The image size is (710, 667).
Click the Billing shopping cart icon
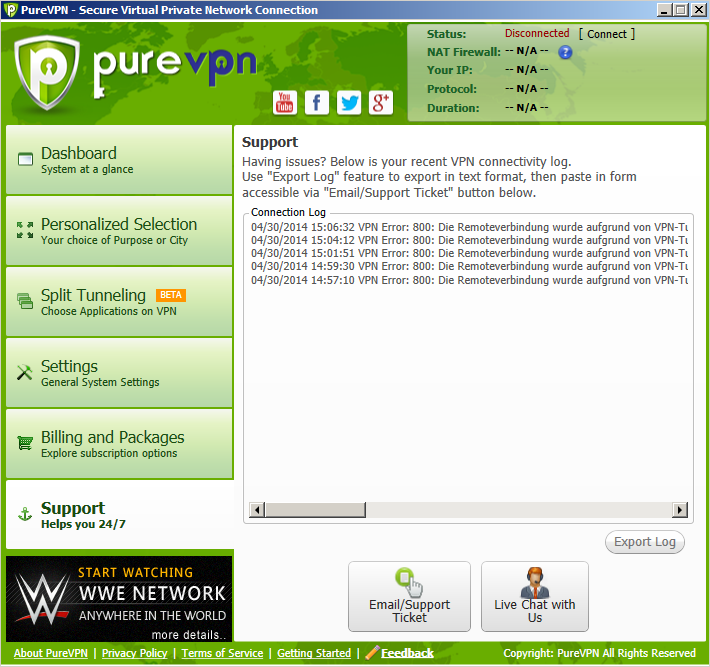(25, 442)
